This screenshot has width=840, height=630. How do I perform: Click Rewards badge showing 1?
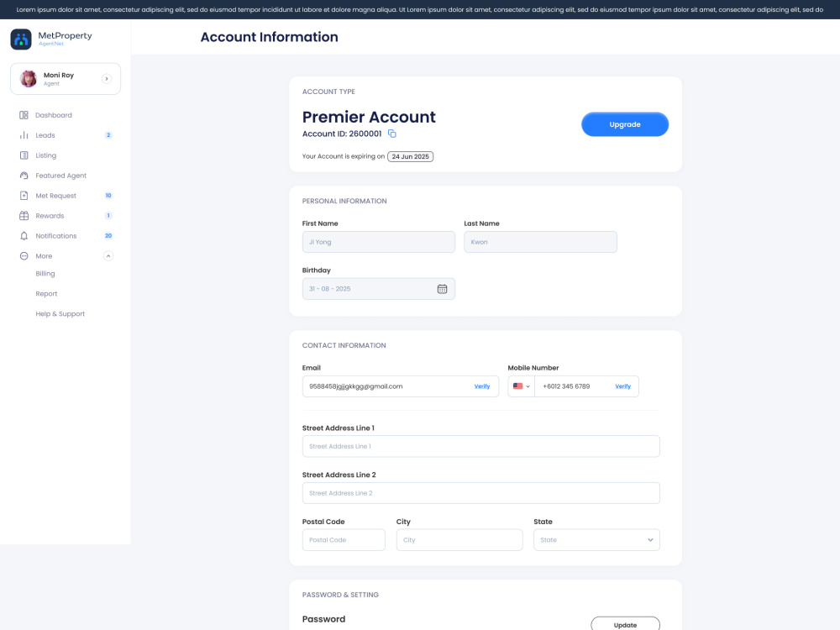point(108,215)
